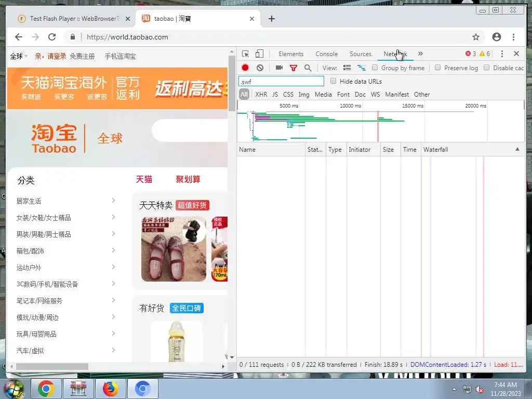Open the 全球 region dropdown
The image size is (532, 399).
pyautogui.click(x=19, y=56)
